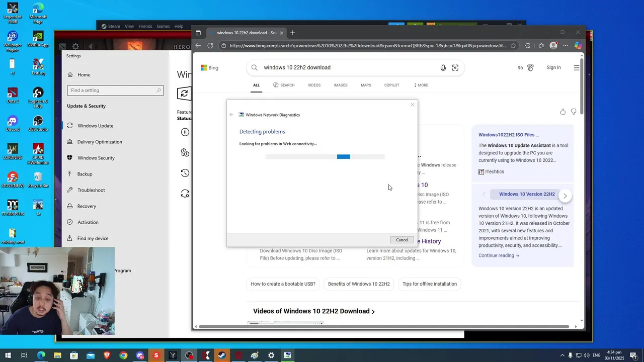Switch to the VIDEOS tab
Screen dimensions: 644x362
tap(314, 85)
